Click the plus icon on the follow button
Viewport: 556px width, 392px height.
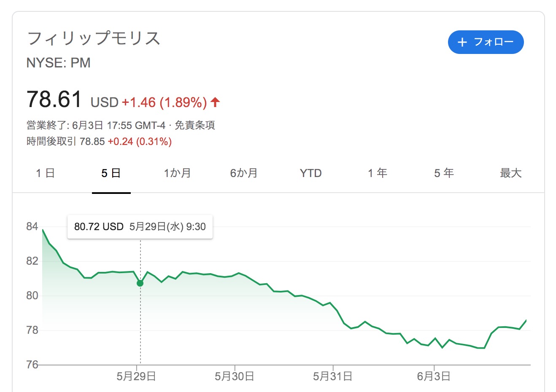[x=462, y=42]
